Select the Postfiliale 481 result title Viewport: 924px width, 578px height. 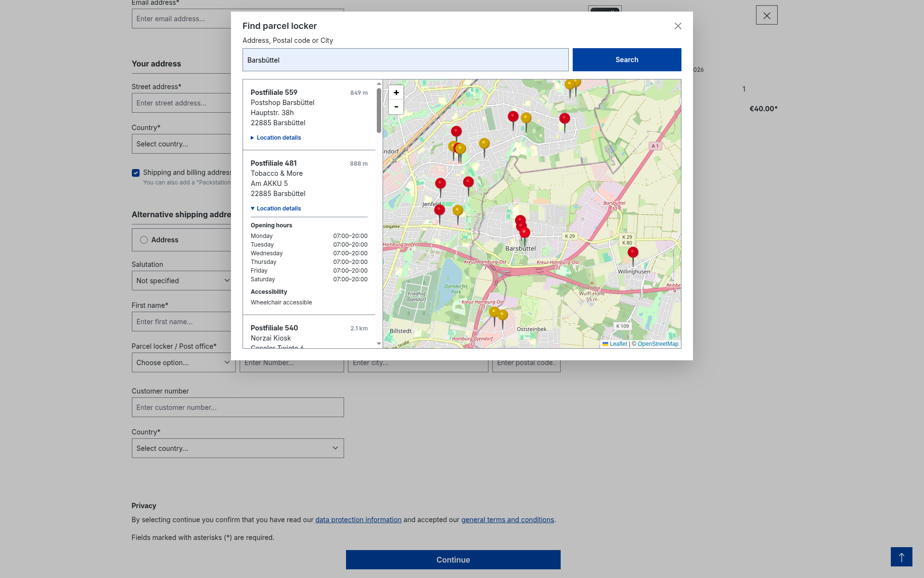[273, 163]
